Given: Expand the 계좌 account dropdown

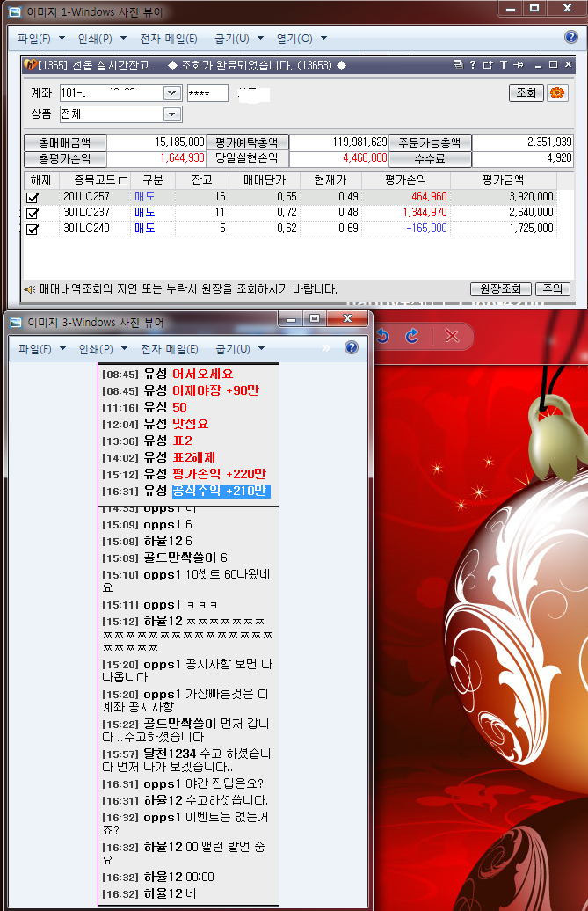Looking at the screenshot, I should (171, 93).
